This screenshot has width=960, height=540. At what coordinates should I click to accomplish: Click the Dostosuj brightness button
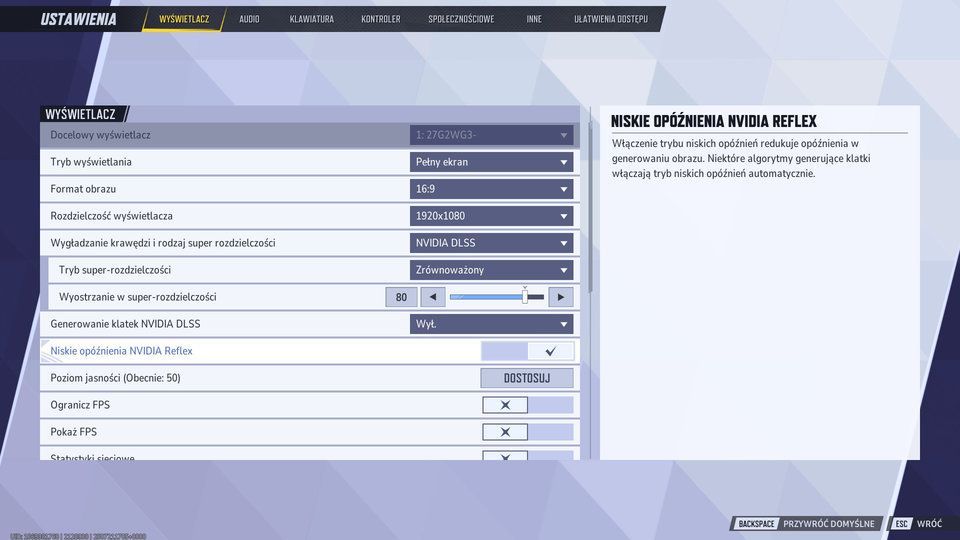[527, 378]
